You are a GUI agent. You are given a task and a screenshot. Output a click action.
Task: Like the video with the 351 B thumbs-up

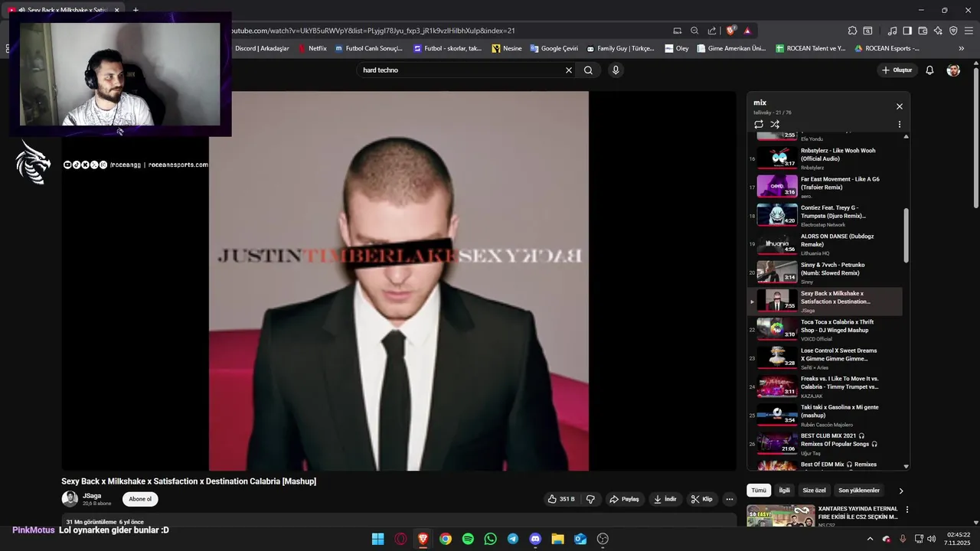pos(561,499)
